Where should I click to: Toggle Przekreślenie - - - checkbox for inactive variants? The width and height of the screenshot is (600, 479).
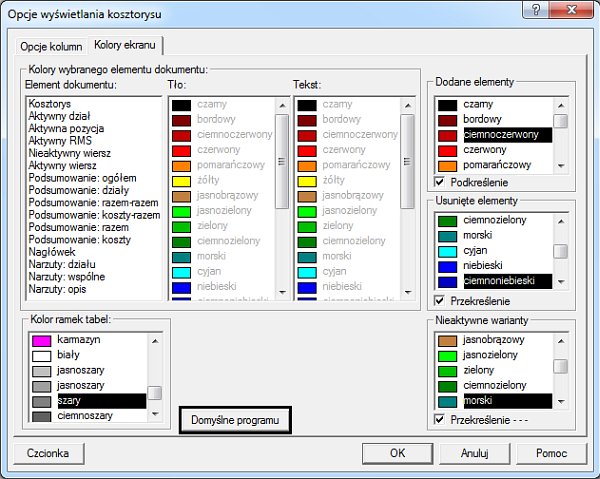point(441,419)
